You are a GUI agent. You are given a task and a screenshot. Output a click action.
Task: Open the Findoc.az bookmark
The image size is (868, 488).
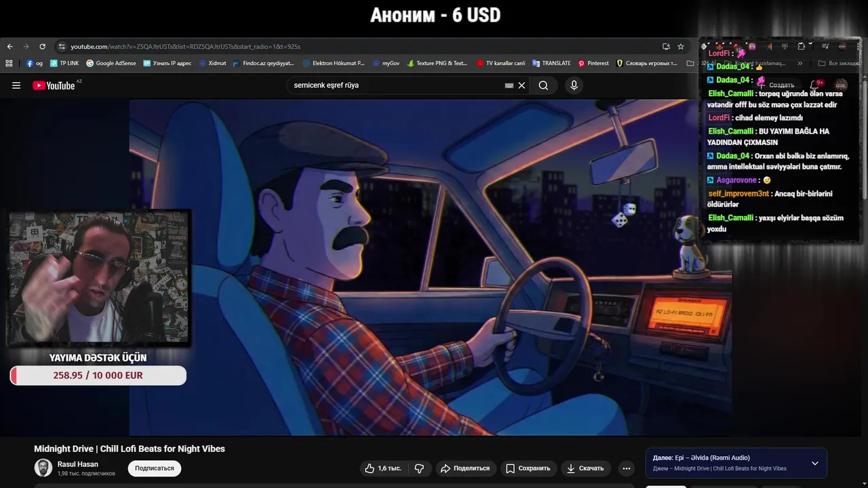[264, 63]
